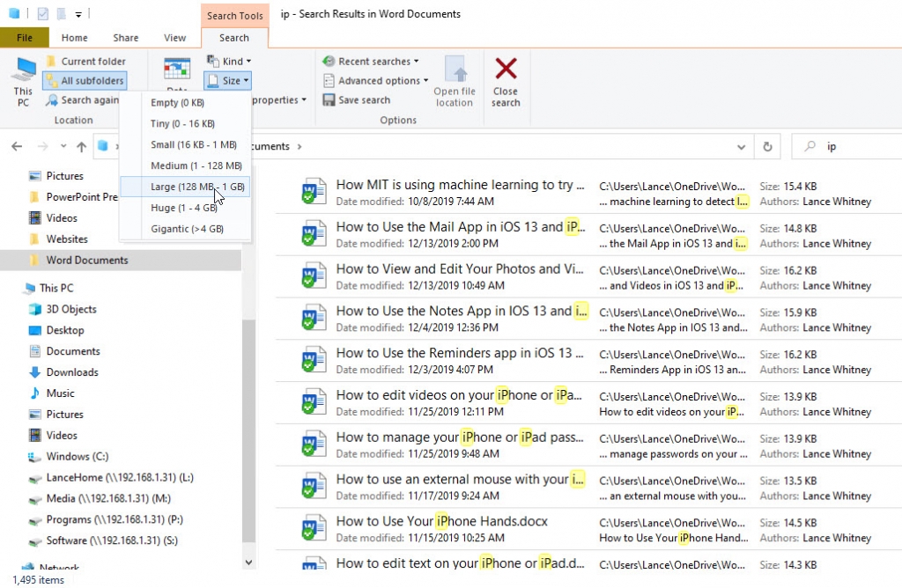
Task: Open the Recent searches dropdown
Action: click(x=372, y=61)
